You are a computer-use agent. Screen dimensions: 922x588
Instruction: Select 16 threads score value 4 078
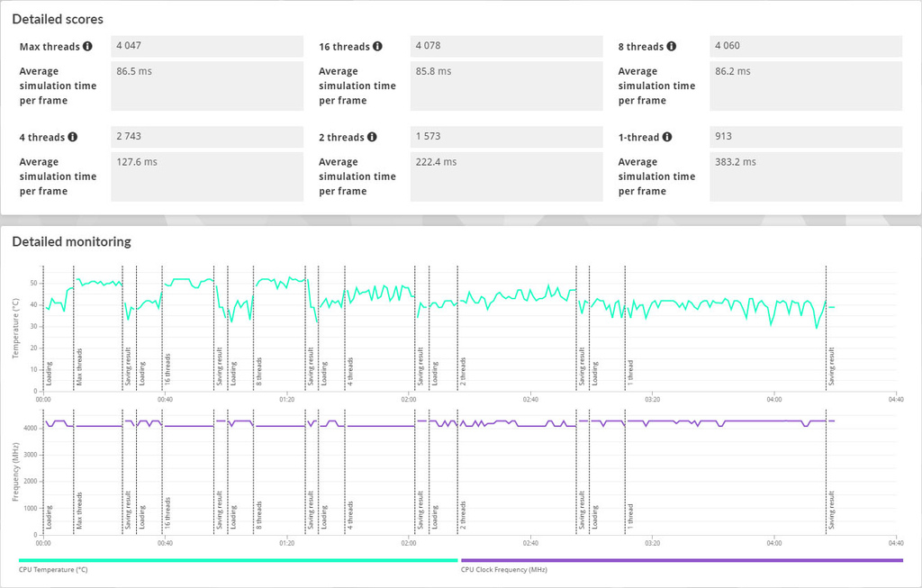pos(506,46)
